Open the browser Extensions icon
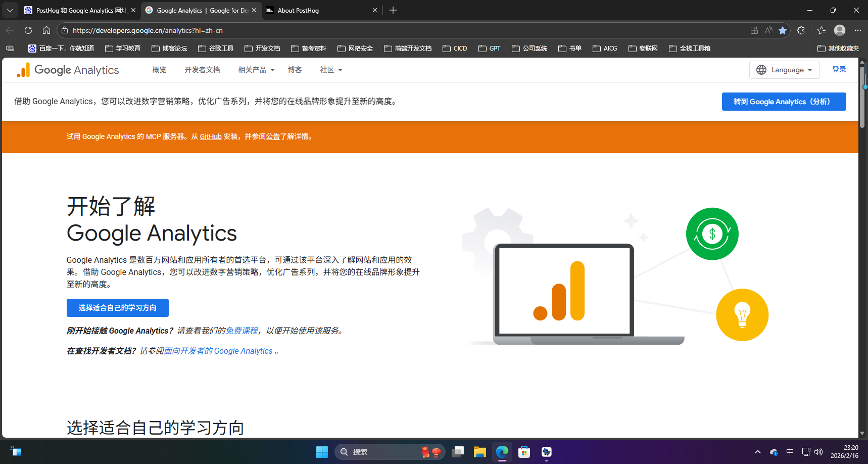 [801, 30]
